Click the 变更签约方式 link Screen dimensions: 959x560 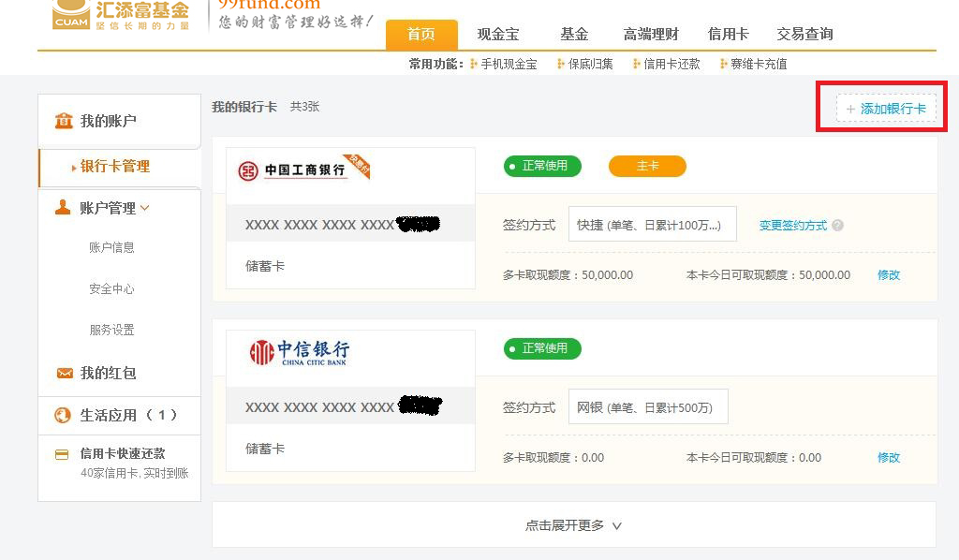[x=792, y=226]
